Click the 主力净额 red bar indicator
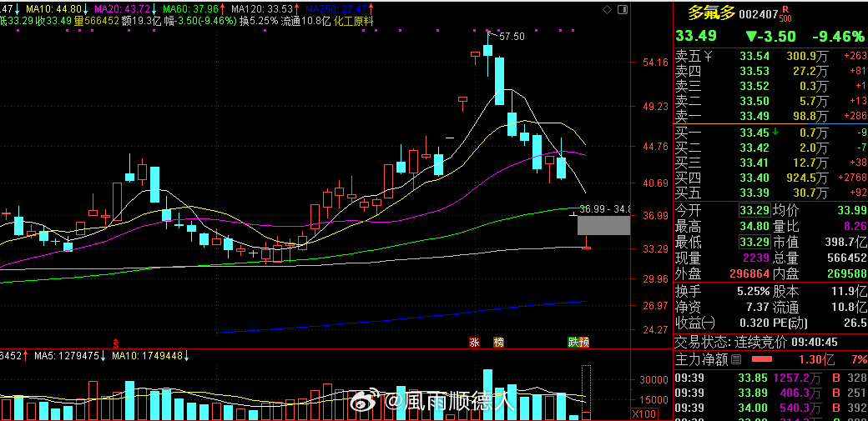This screenshot has width=868, height=421. click(x=761, y=359)
